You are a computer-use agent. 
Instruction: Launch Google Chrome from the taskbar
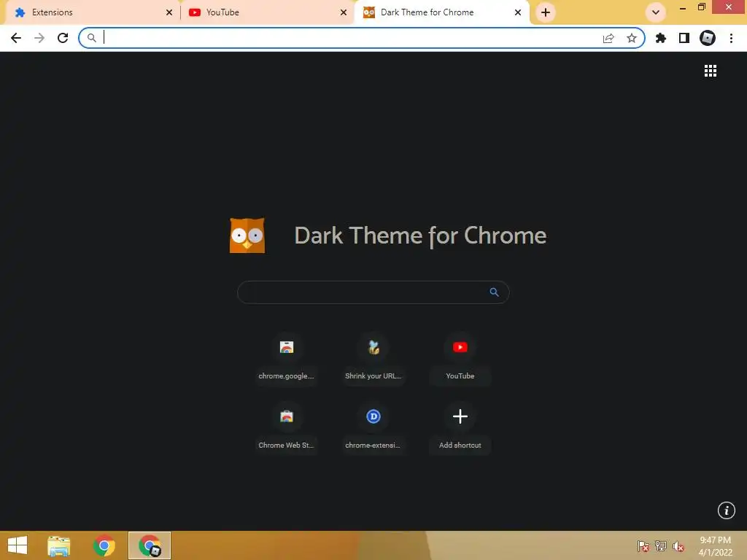(x=104, y=545)
